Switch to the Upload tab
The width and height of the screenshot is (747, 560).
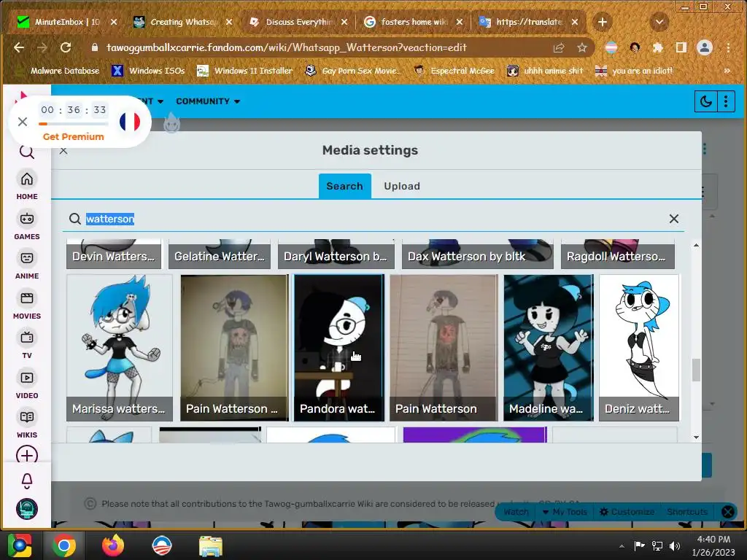tap(402, 186)
